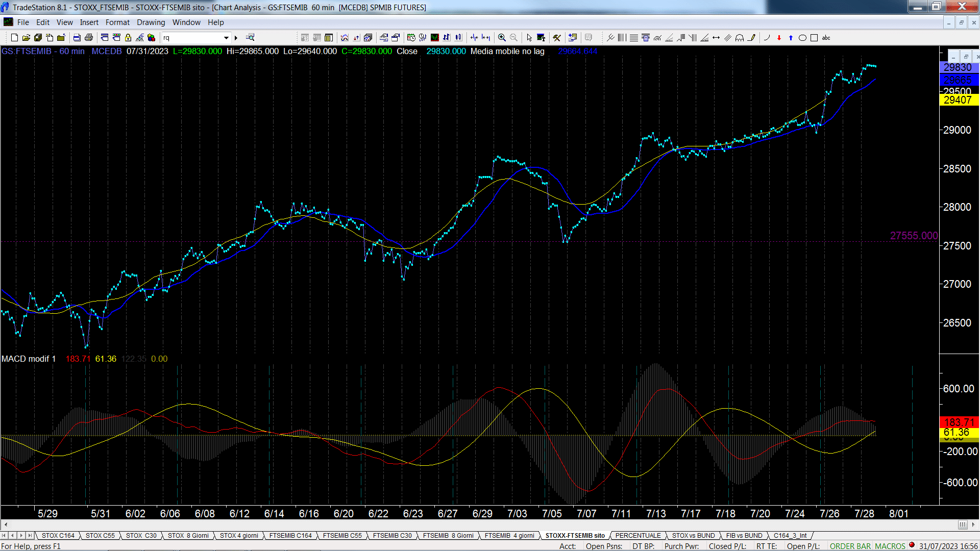Click the Print icon in toolbar
Image resolution: width=980 pixels, height=551 pixels.
tap(89, 38)
